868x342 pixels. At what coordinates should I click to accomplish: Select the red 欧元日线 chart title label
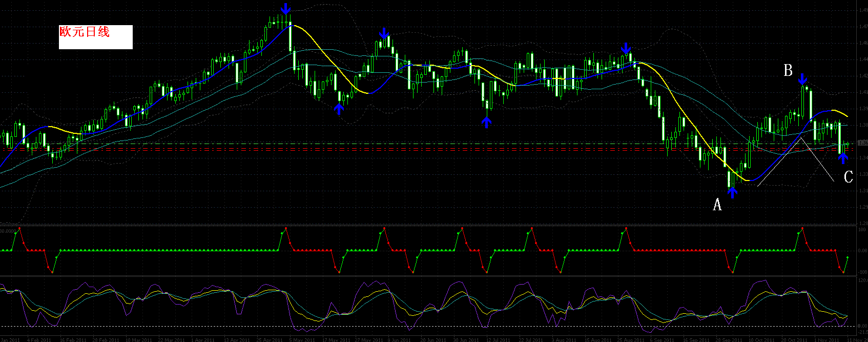point(85,32)
